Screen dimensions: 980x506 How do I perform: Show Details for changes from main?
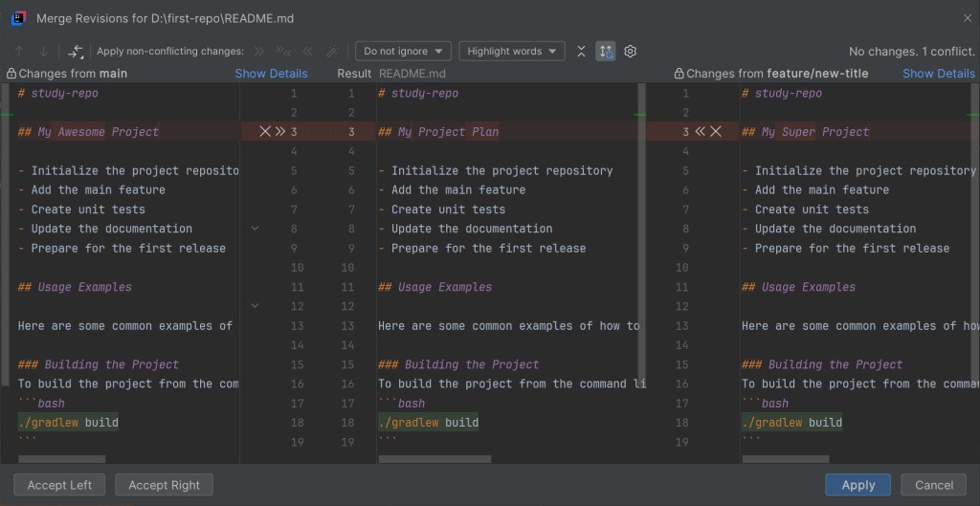(271, 74)
